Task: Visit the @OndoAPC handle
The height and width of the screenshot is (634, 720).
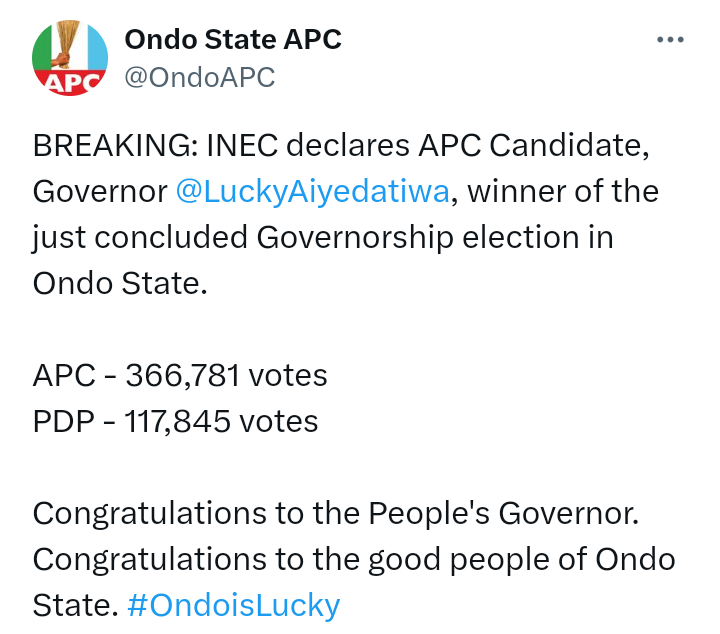Action: click(199, 77)
